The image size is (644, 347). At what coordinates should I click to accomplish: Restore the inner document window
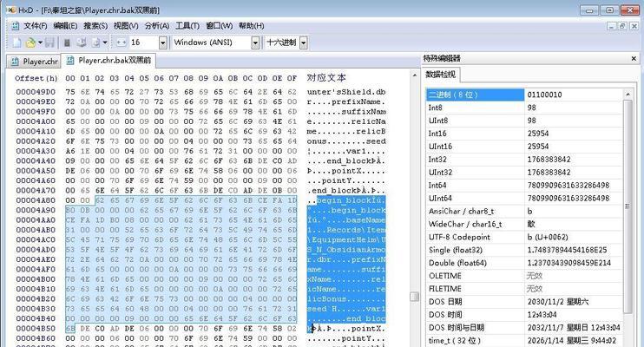[x=621, y=26]
